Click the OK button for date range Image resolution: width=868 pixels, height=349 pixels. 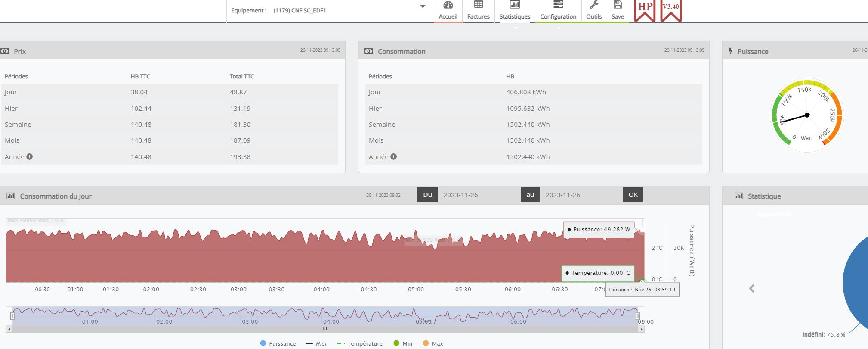[633, 195]
